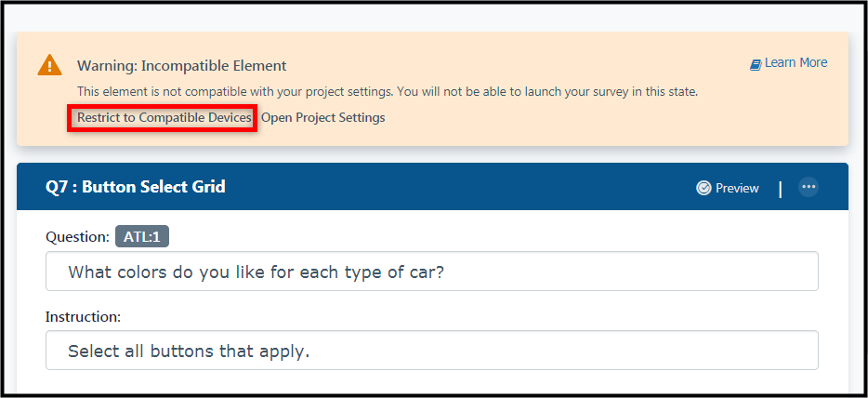Edit the Instruction field 'Select all buttons that apply.'

click(432, 351)
